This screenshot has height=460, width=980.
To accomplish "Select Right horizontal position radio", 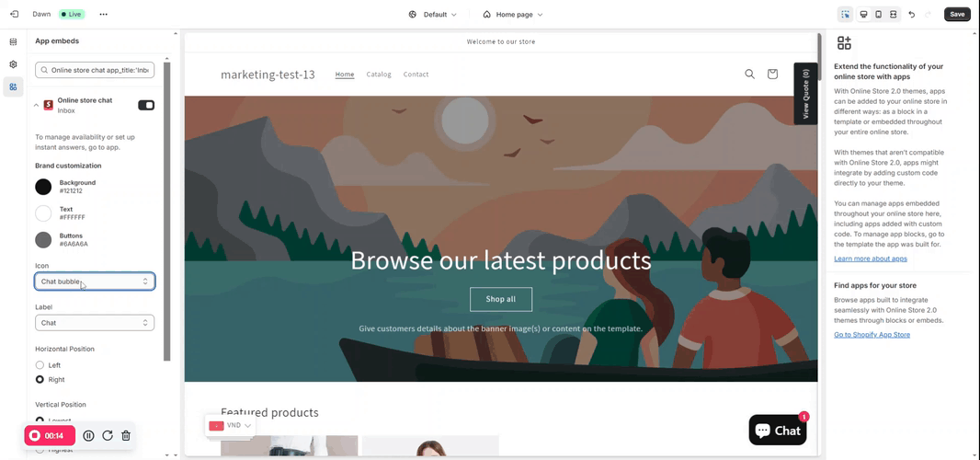I will [40, 379].
